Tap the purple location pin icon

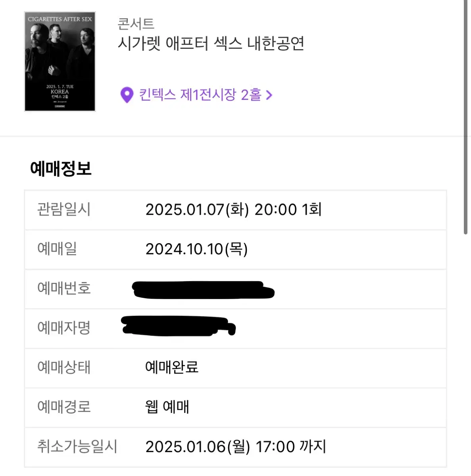click(x=127, y=95)
